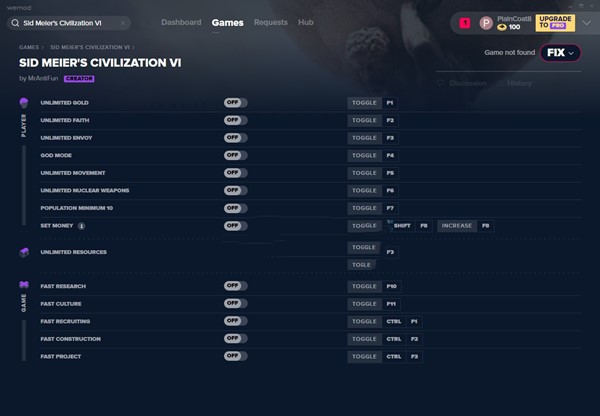600x416 pixels.
Task: Click the Unlimited Resources cube icon
Action: tap(24, 252)
